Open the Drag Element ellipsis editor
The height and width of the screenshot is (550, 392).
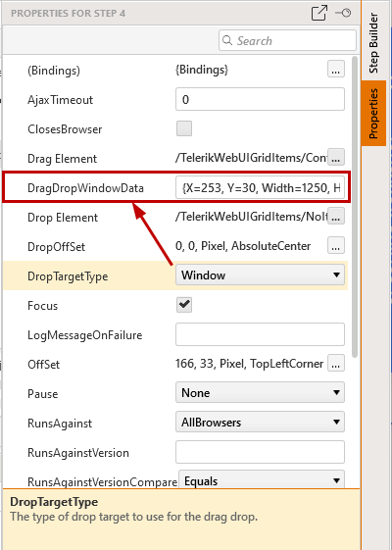pos(336,158)
